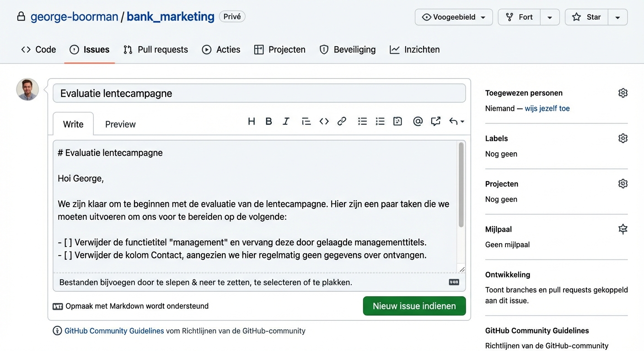Insert a code snippet with the code icon
644x351 pixels.
[324, 121]
